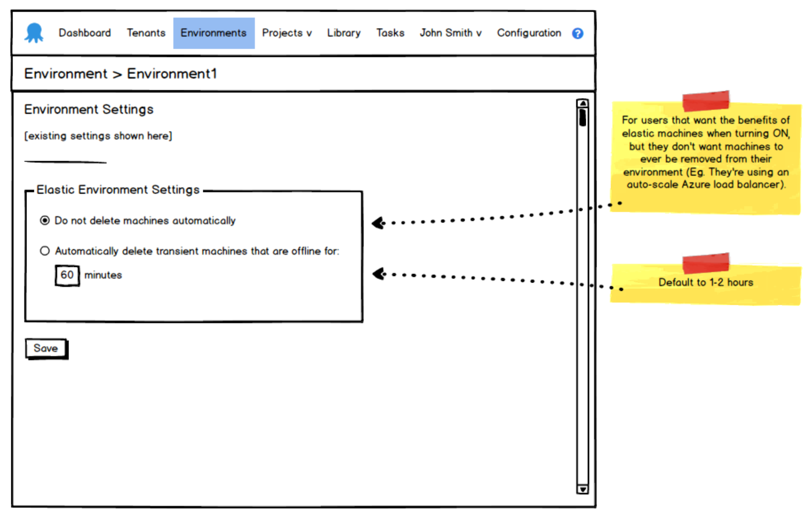Click the 60 minutes input field

(67, 275)
